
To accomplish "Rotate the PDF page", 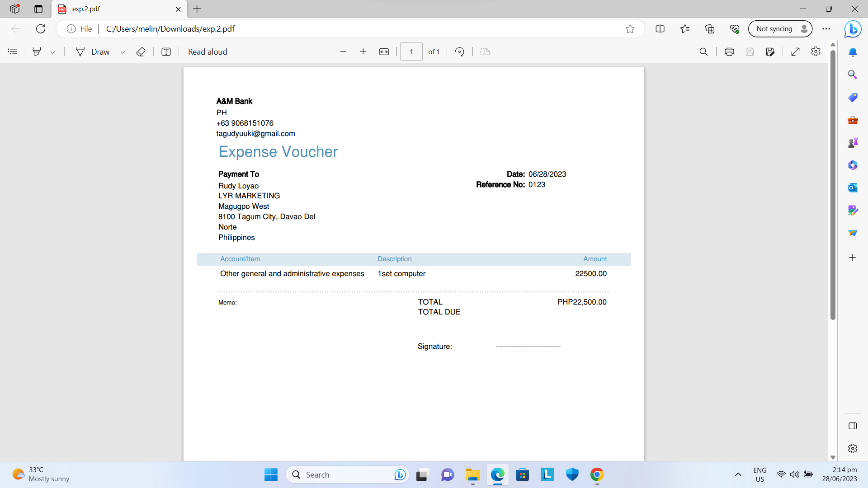I will pyautogui.click(x=459, y=52).
